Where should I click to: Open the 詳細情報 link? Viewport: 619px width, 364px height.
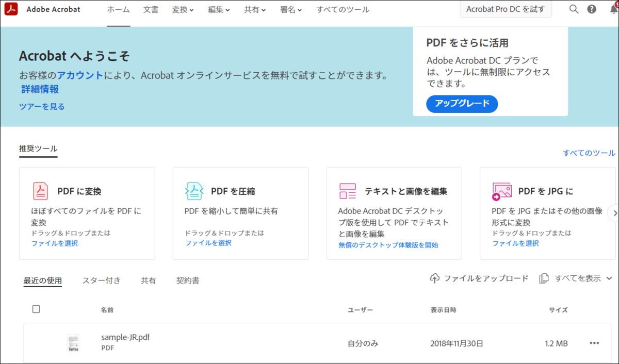click(x=40, y=89)
